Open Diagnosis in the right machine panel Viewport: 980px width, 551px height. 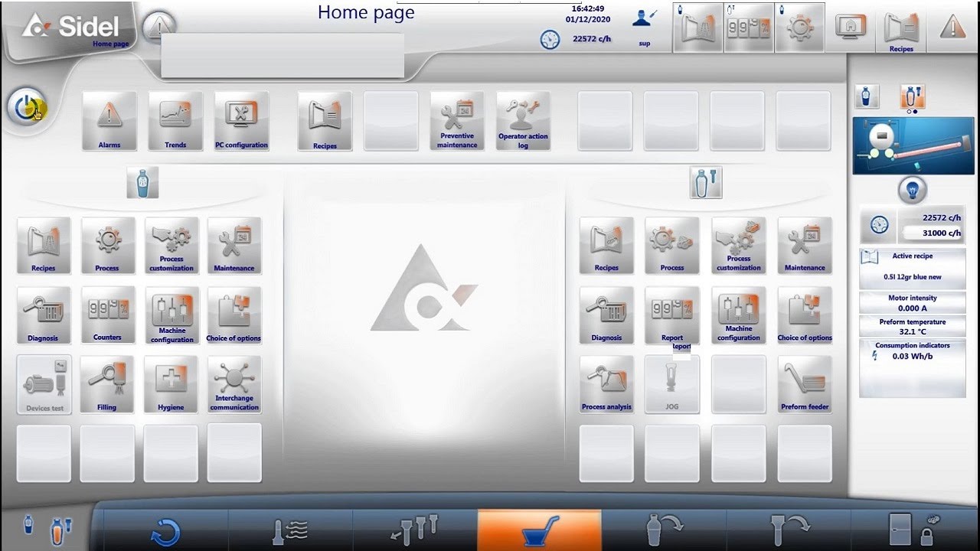[x=606, y=315]
